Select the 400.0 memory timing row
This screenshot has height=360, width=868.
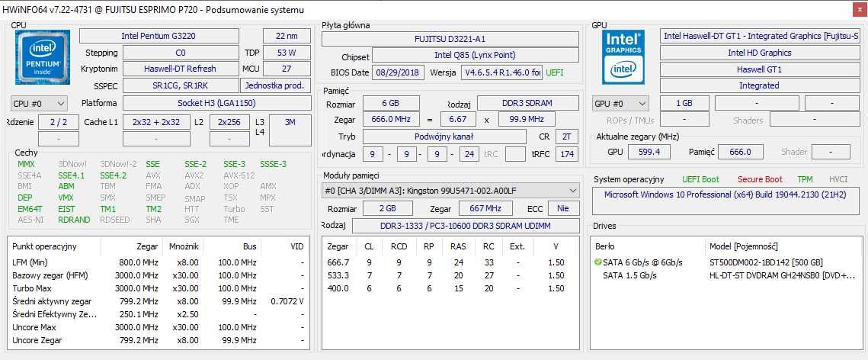[x=450, y=288]
